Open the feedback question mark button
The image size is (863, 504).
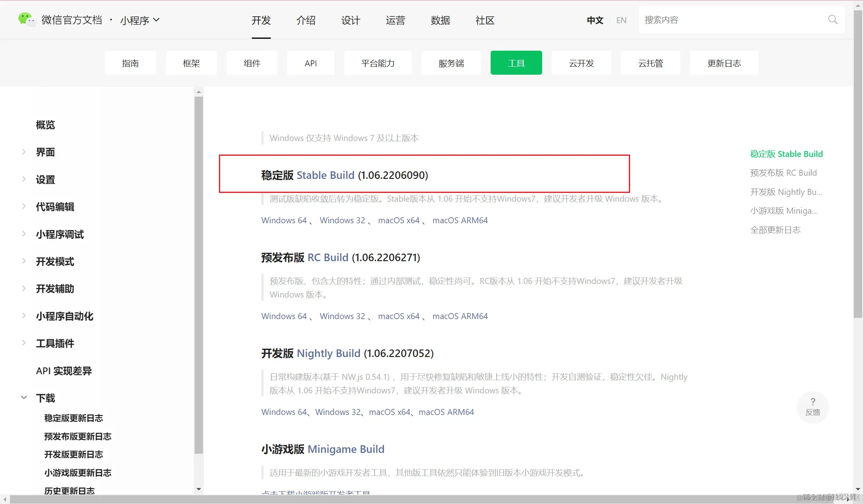tap(813, 407)
